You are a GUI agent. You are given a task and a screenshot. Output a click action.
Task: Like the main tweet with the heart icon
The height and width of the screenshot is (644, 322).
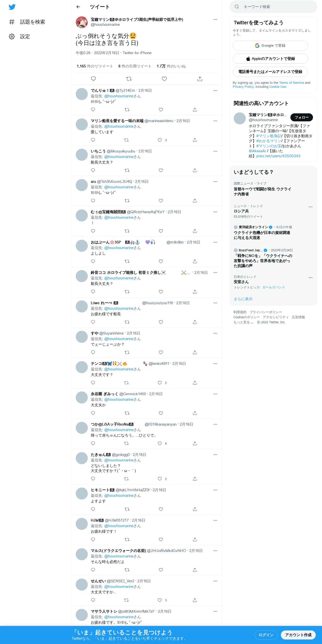[164, 79]
